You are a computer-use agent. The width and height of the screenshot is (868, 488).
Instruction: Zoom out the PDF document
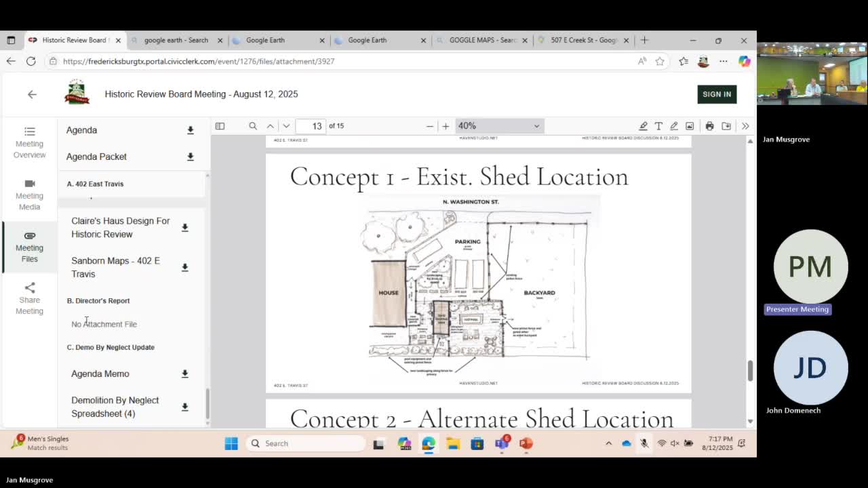(x=429, y=126)
